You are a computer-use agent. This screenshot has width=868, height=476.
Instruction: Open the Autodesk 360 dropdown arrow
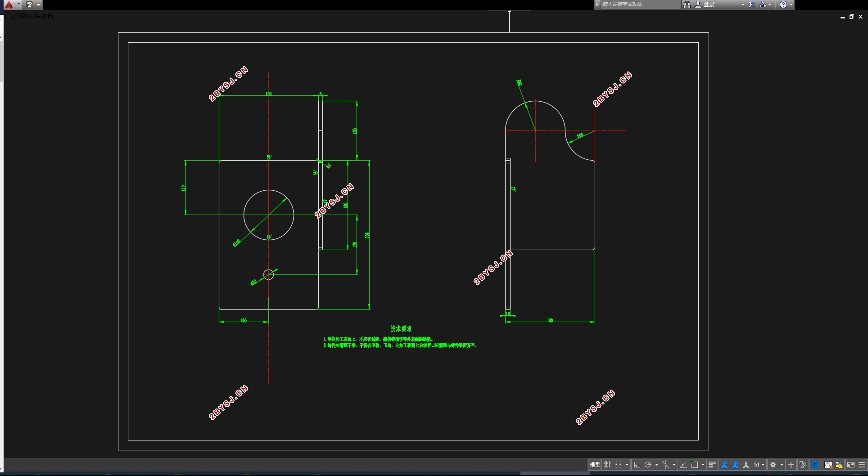[770, 4]
